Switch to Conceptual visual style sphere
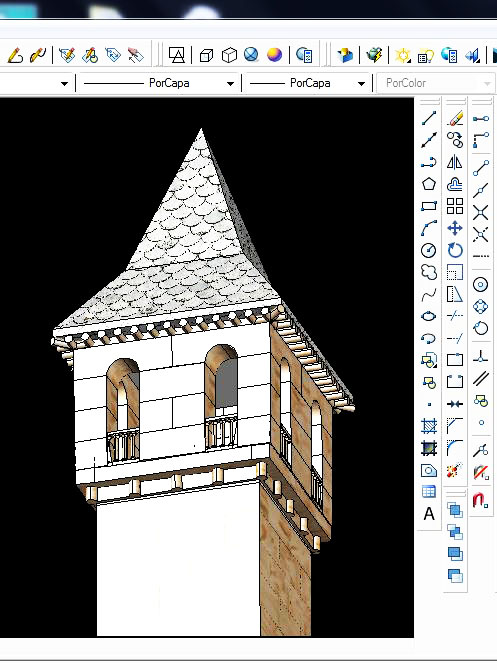 coord(274,55)
